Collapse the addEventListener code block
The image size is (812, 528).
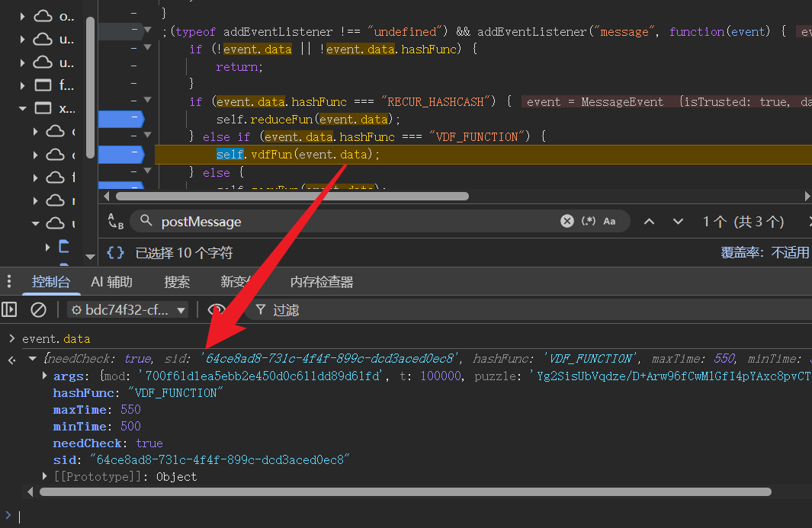pos(148,30)
